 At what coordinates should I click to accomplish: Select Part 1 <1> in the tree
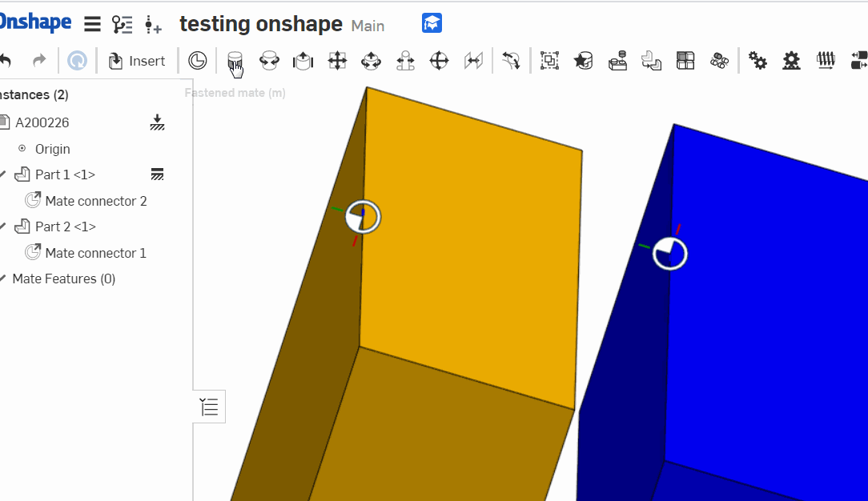pyautogui.click(x=65, y=174)
